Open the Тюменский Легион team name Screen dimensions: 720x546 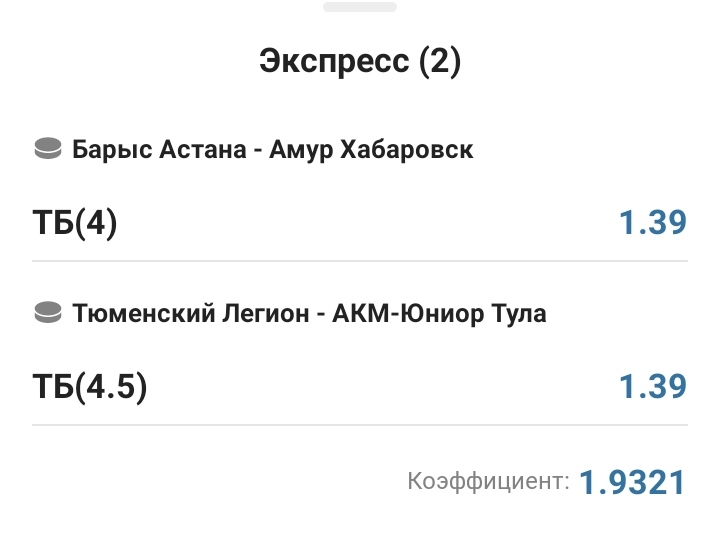[x=187, y=313]
